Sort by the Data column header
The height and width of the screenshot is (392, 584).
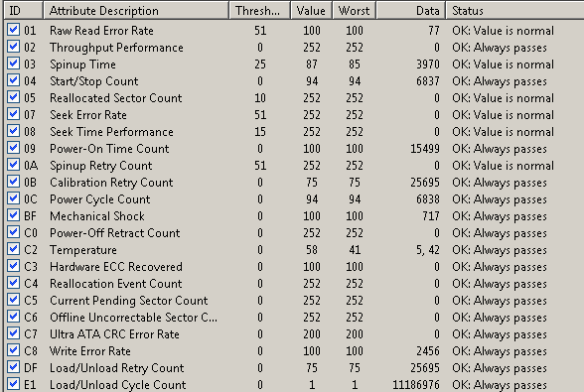[x=411, y=10]
